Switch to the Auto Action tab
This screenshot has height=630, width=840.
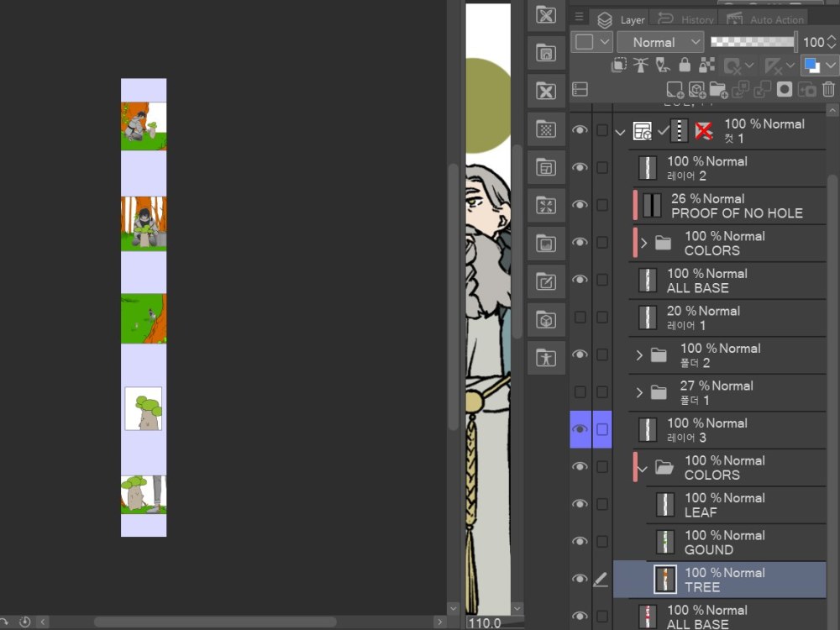point(765,20)
